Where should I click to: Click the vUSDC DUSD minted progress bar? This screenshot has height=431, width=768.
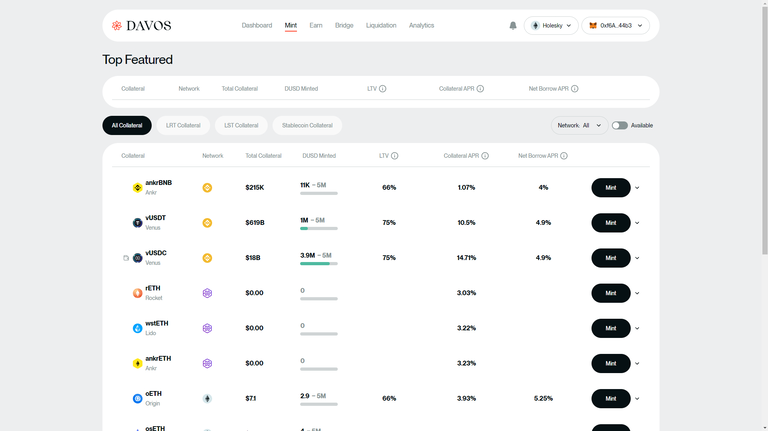click(x=319, y=263)
